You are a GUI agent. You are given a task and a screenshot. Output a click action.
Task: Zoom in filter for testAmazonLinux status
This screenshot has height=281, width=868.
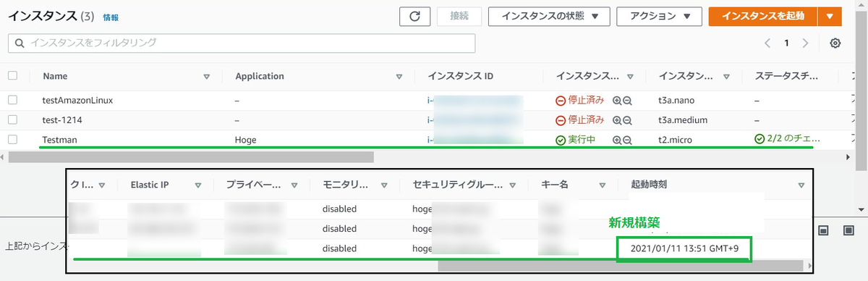click(617, 101)
